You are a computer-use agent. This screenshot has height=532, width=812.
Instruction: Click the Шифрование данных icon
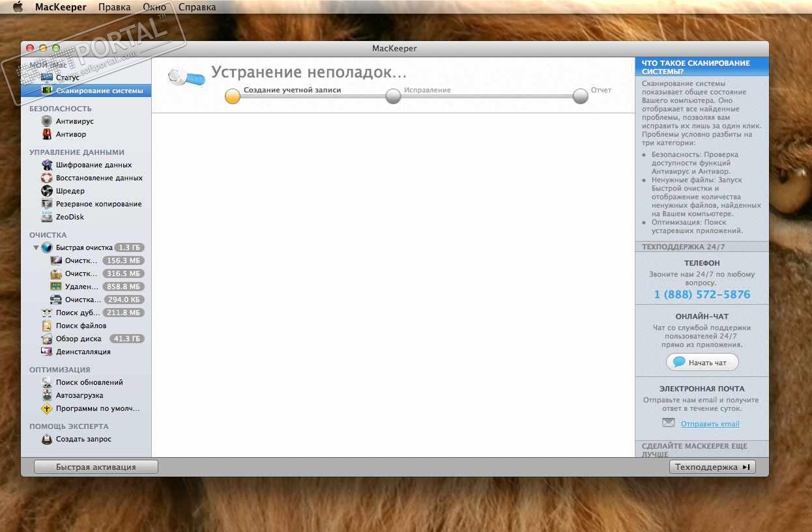coord(46,165)
